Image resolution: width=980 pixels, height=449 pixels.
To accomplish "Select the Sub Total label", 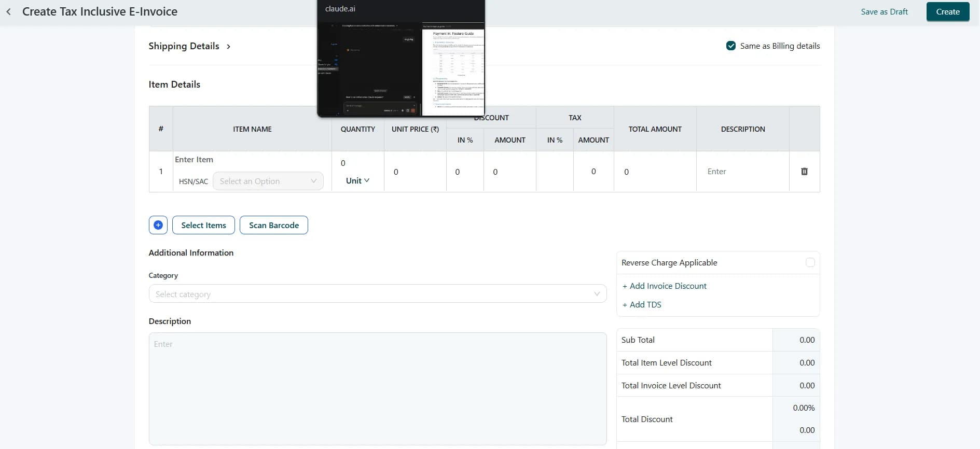I will pos(638,340).
